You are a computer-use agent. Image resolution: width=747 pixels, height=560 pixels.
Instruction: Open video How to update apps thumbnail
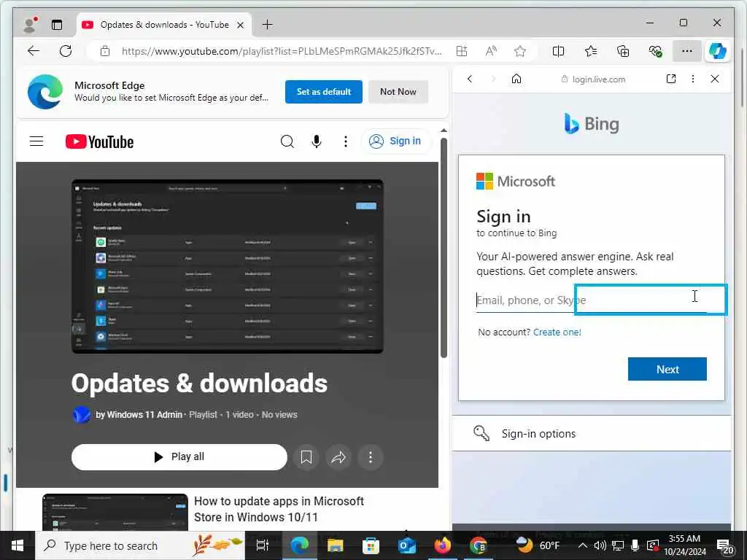[115, 513]
